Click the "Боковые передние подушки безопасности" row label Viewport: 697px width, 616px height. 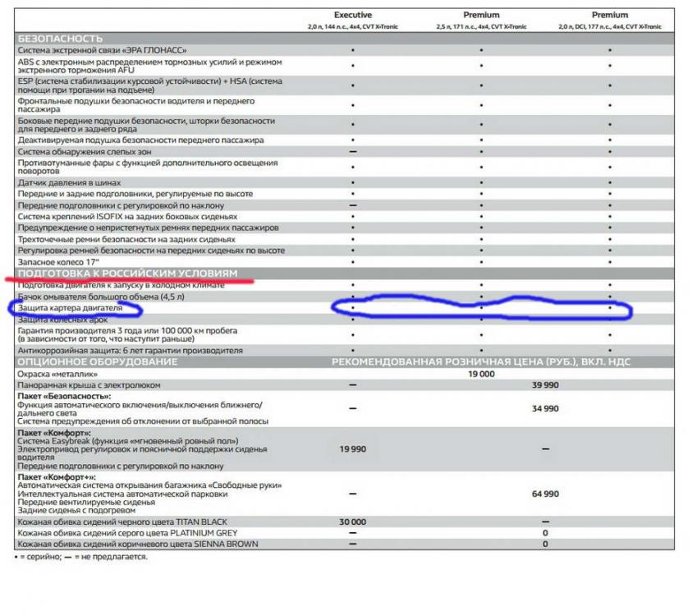point(146,125)
